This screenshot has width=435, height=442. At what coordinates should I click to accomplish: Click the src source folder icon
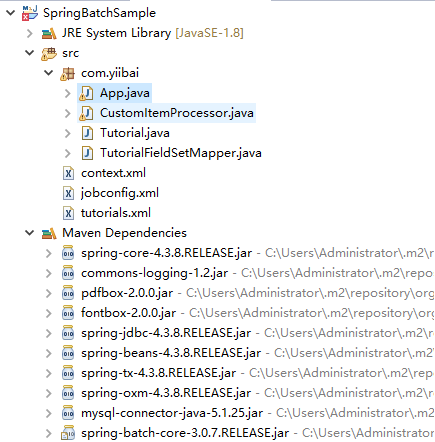tap(49, 53)
